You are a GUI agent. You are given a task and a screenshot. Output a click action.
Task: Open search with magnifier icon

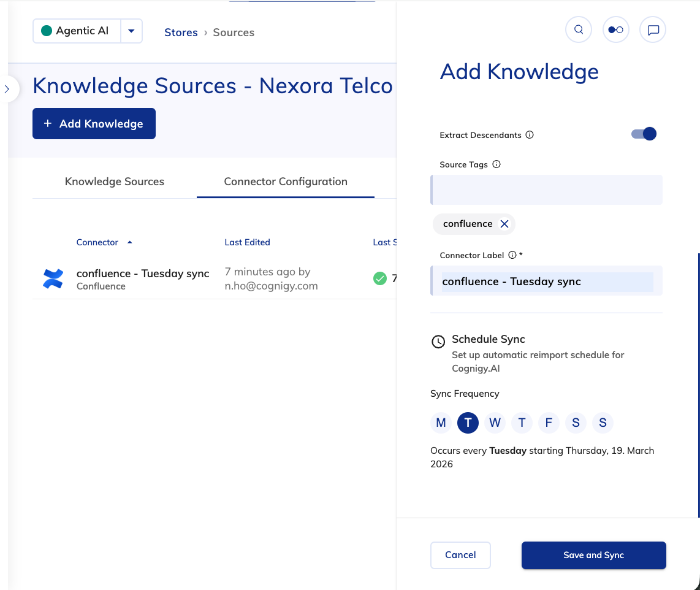(579, 29)
